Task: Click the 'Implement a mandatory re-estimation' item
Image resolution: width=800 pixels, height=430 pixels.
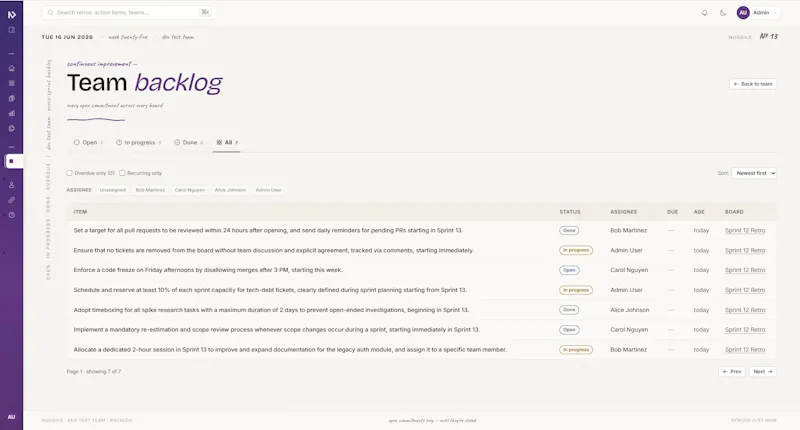Action: click(x=277, y=330)
